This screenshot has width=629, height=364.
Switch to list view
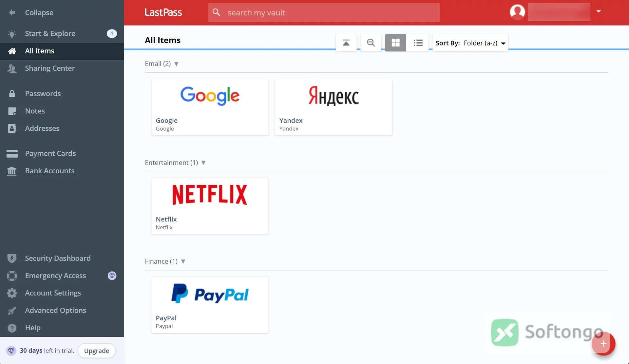(418, 43)
